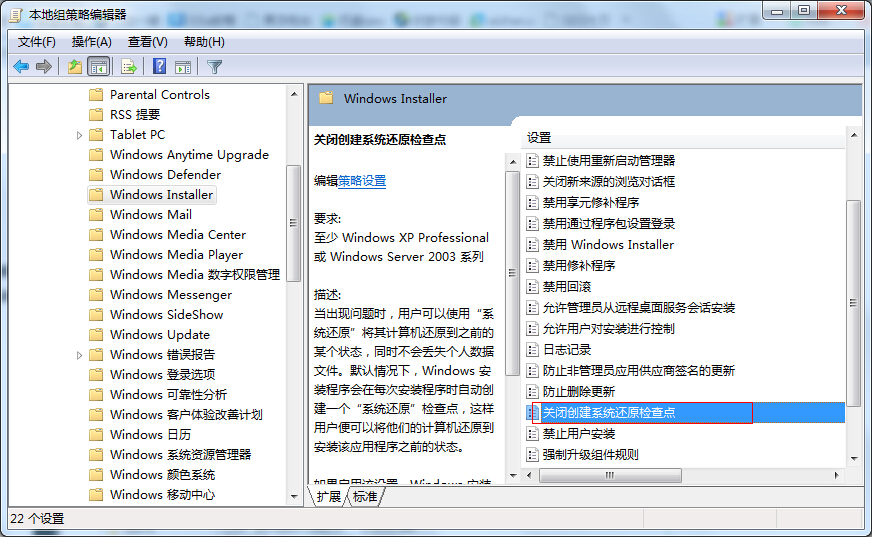Image resolution: width=872 pixels, height=537 pixels.
Task: Open help with the question mark icon
Action: pos(160,67)
